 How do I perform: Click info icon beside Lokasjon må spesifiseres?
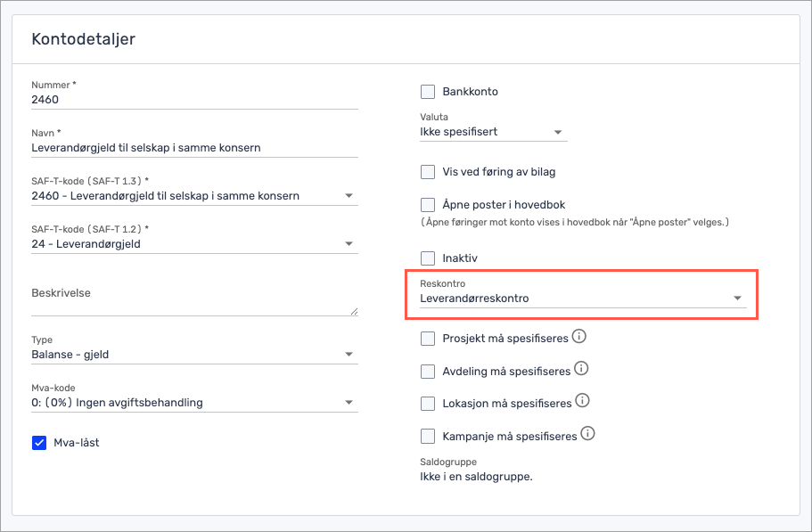point(583,402)
